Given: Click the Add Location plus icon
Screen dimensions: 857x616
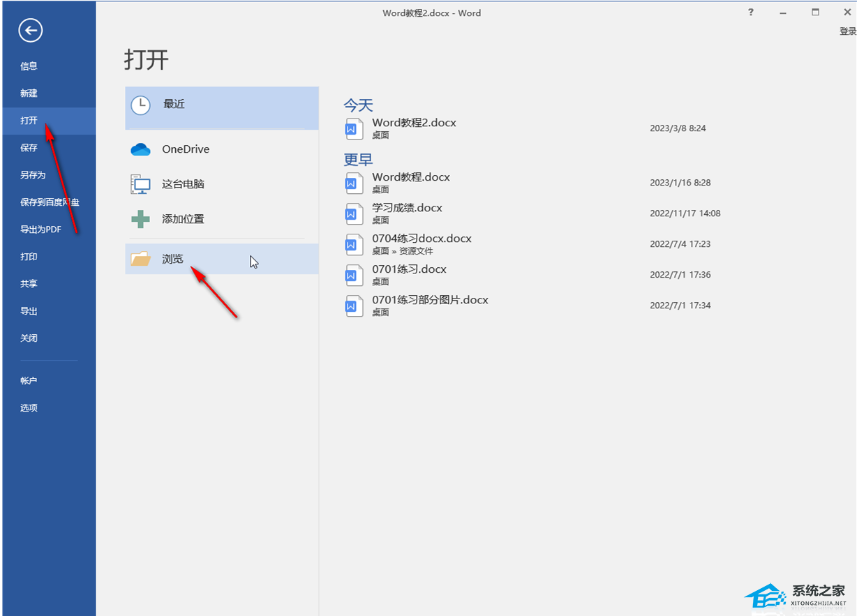Looking at the screenshot, I should point(140,219).
